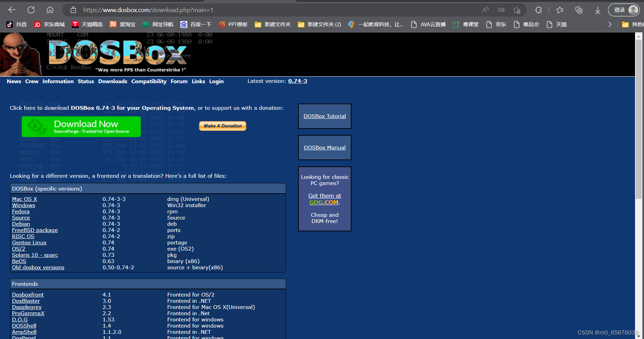
Task: Open the downloads arrow icon
Action: coord(598,10)
